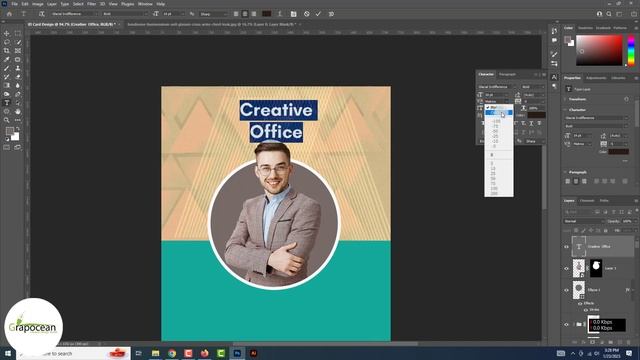This screenshot has width=640, height=360.
Task: Collapse the Transform section in Properties
Action: pyautogui.click(x=566, y=99)
